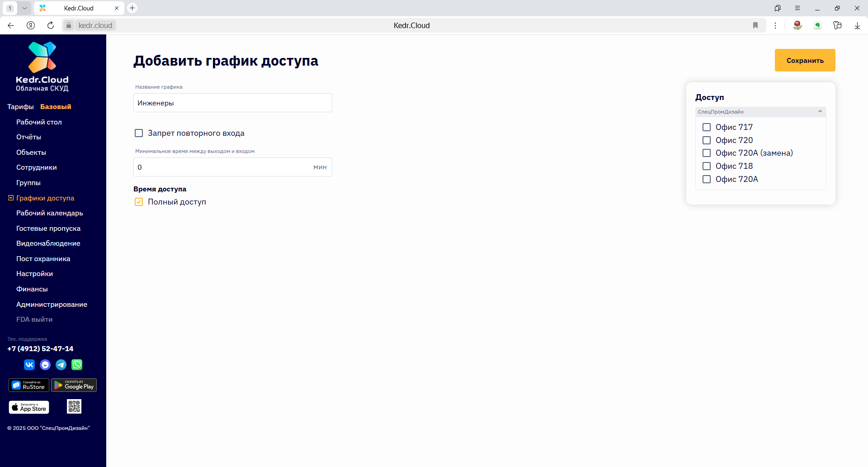Open a new browser tab
This screenshot has height=467, width=868.
(x=132, y=8)
